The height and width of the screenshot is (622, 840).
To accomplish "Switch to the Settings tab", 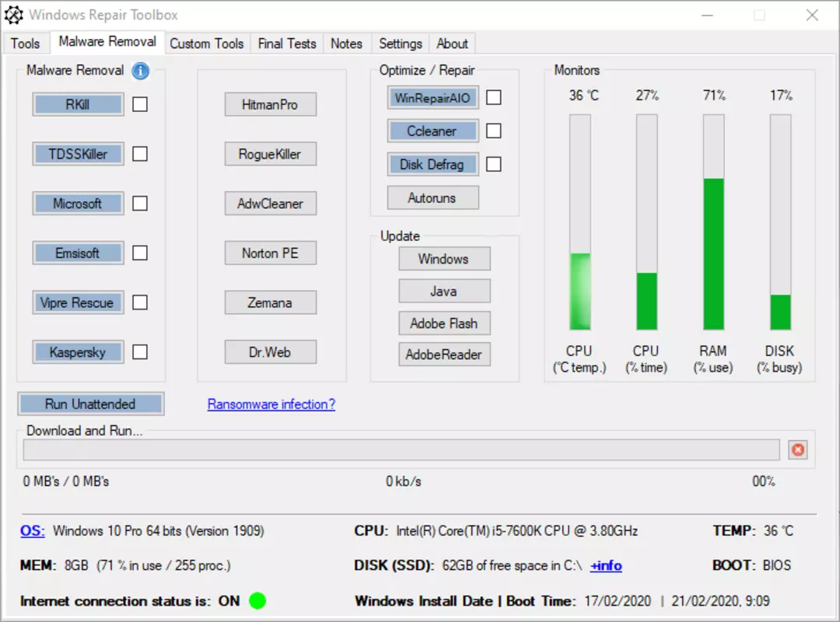I will [401, 44].
